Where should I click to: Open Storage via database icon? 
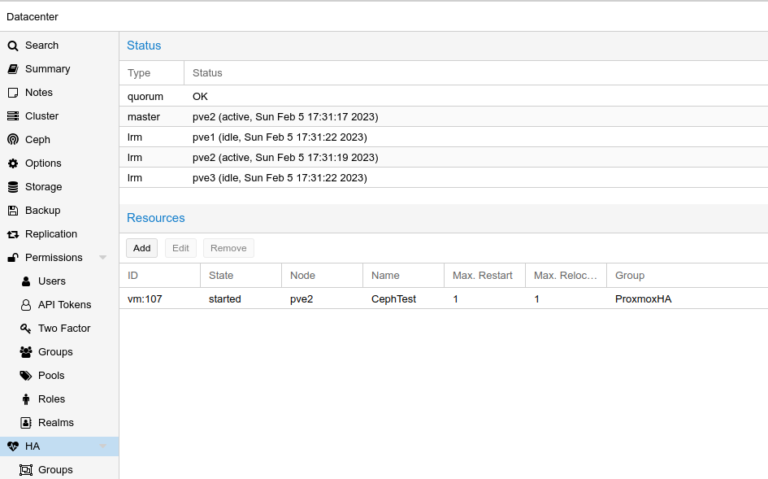[13, 187]
